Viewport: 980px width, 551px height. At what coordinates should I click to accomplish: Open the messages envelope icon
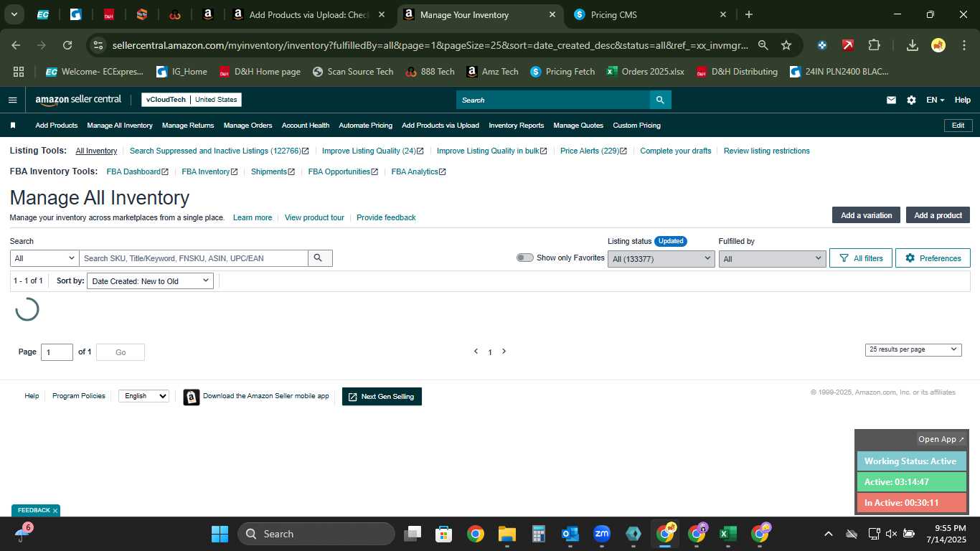[x=891, y=100]
